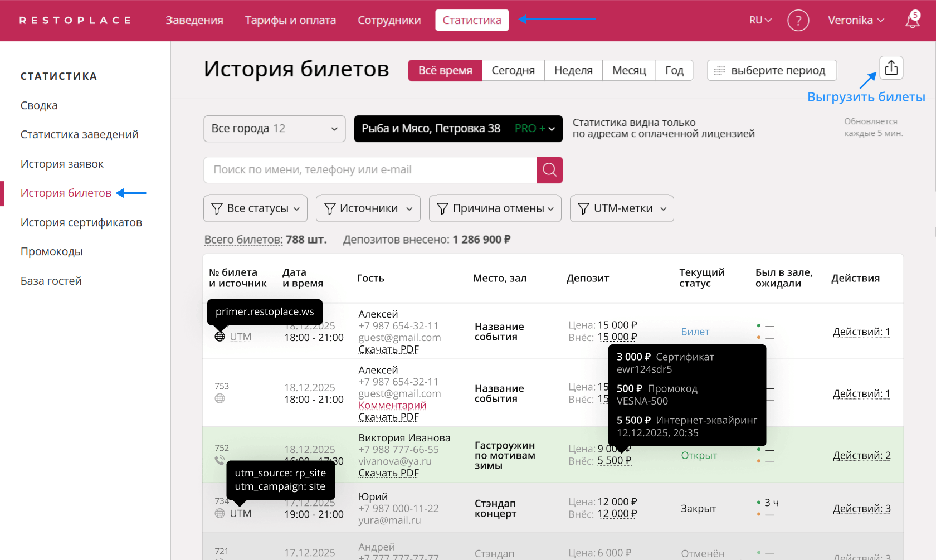Open "Действий: 2" on the Гастроужин row
936x560 pixels.
click(x=861, y=455)
